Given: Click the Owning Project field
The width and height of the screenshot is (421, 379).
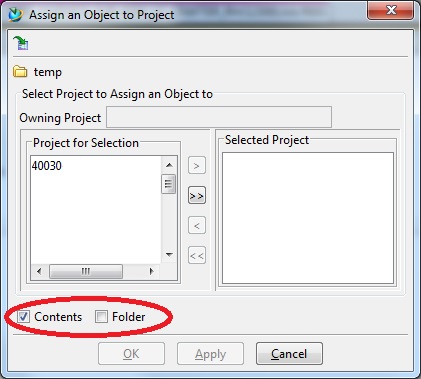Looking at the screenshot, I should pyautogui.click(x=219, y=117).
